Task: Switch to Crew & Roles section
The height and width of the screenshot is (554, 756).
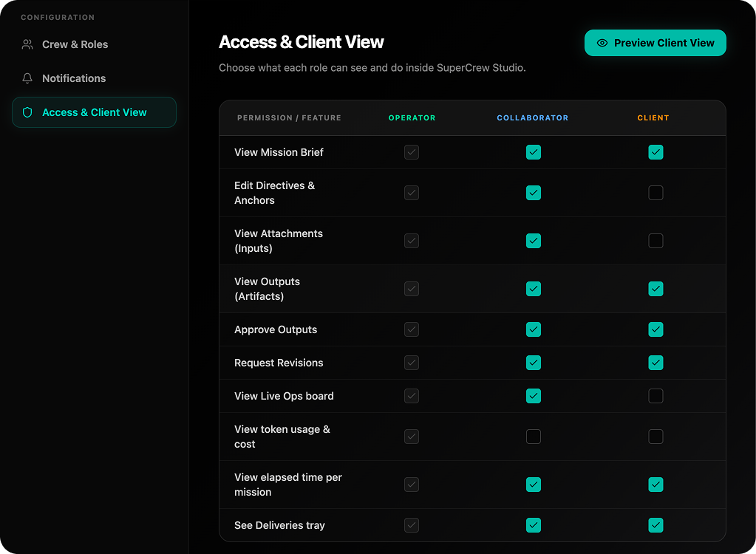Action: pyautogui.click(x=75, y=44)
